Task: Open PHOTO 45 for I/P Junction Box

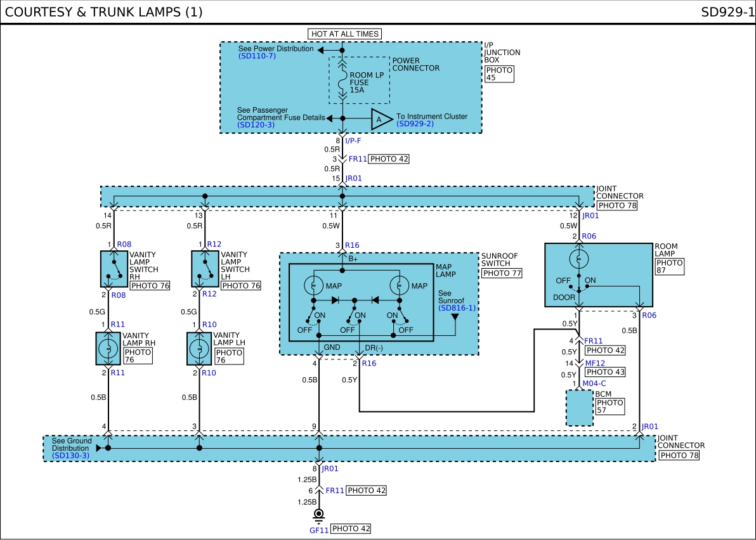Action: coord(499,74)
